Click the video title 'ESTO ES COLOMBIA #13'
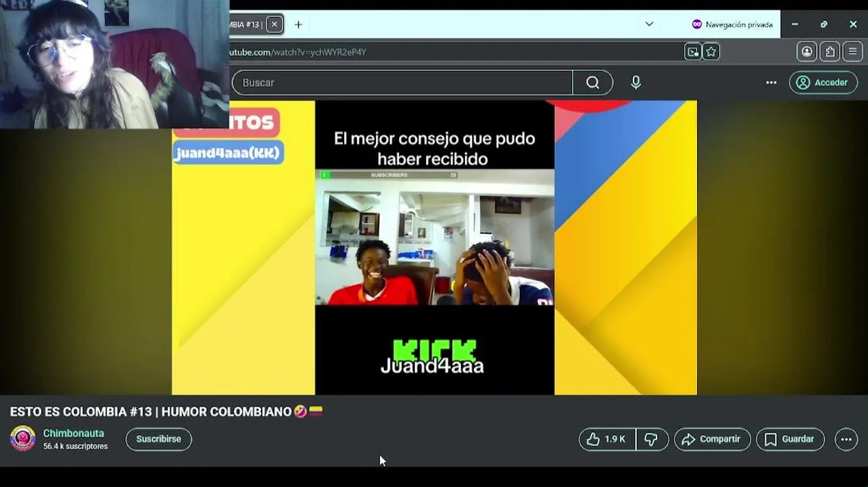This screenshot has width=868, height=487. coord(166,412)
